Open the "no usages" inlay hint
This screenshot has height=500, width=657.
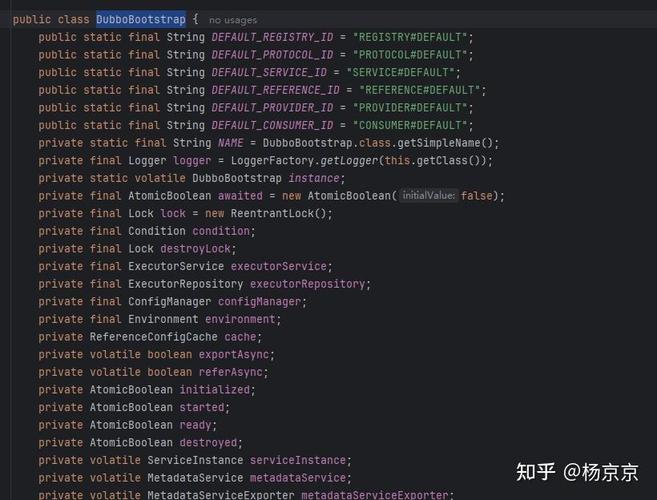[233, 20]
